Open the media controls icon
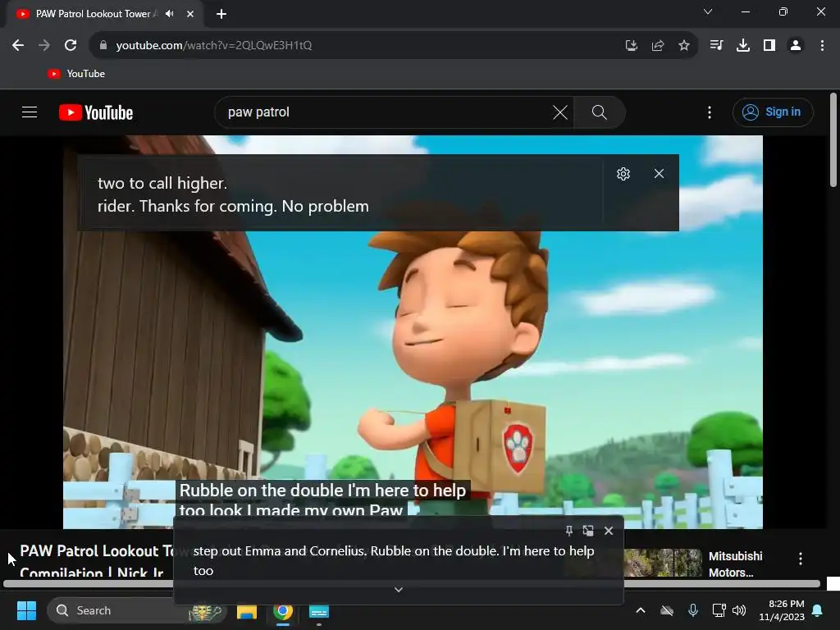This screenshot has width=840, height=630. pyautogui.click(x=716, y=46)
